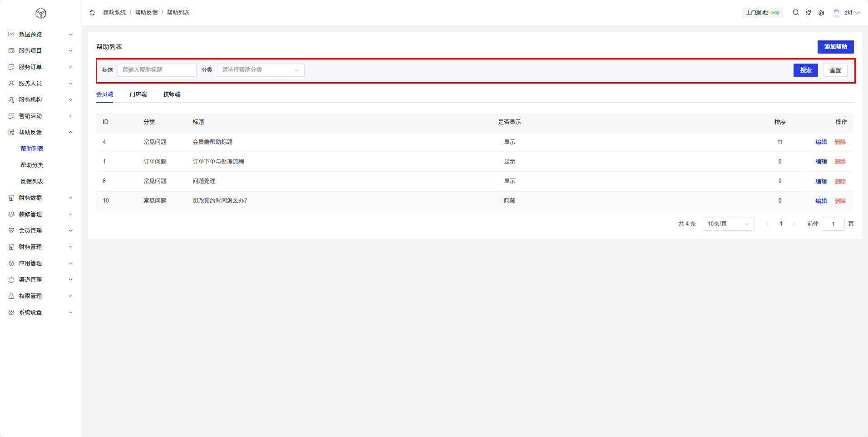Switch to the 门店端 tab
Image resolution: width=868 pixels, height=437 pixels.
138,94
